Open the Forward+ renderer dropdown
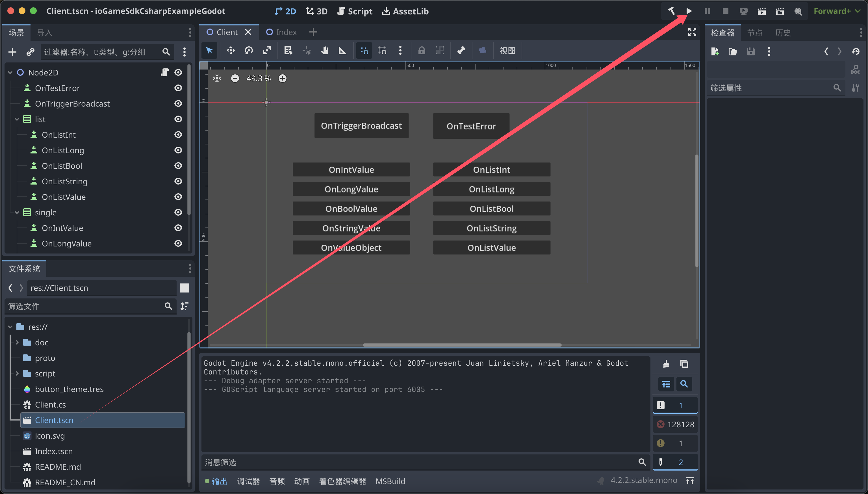 click(x=836, y=11)
